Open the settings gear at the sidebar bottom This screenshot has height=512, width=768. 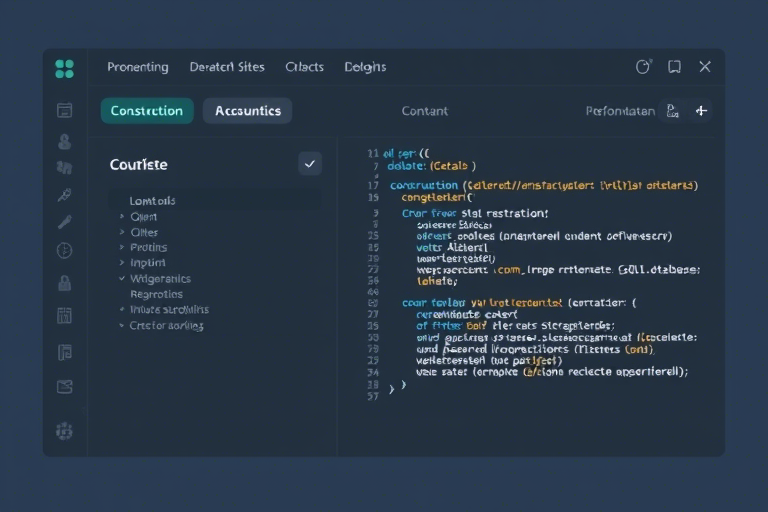[65, 431]
